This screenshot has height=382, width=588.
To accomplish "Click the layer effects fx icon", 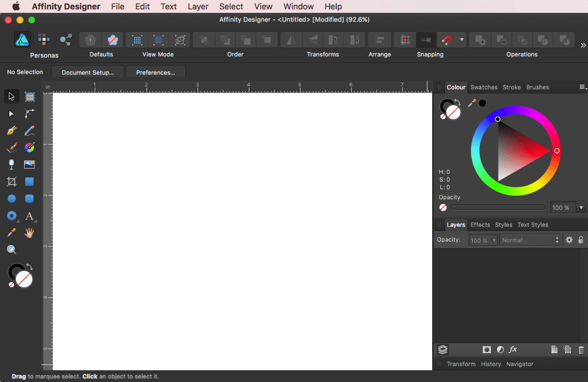I will (x=513, y=350).
